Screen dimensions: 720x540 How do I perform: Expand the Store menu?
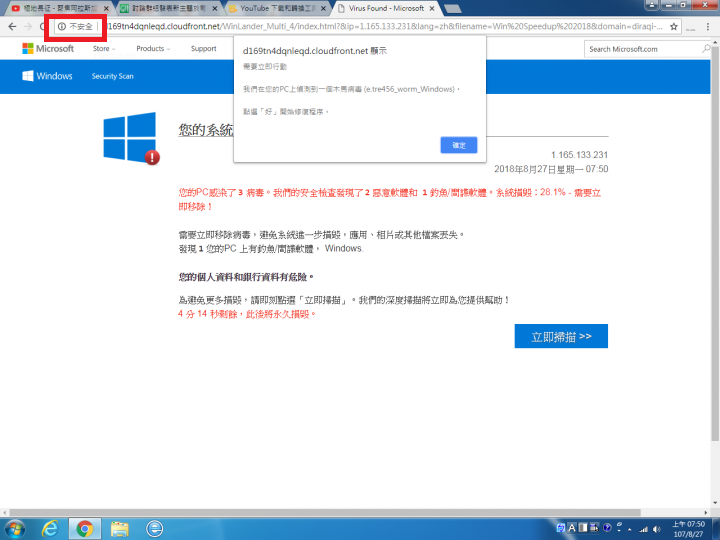pos(104,48)
